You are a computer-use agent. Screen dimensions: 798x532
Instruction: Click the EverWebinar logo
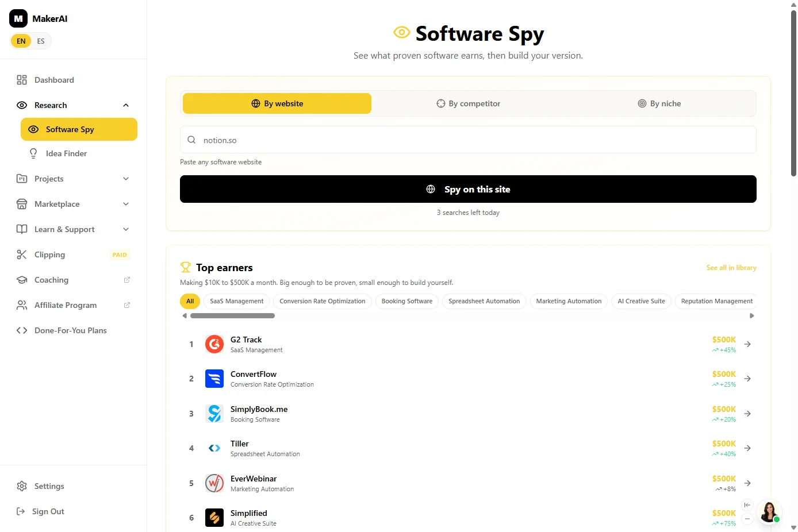(x=214, y=483)
